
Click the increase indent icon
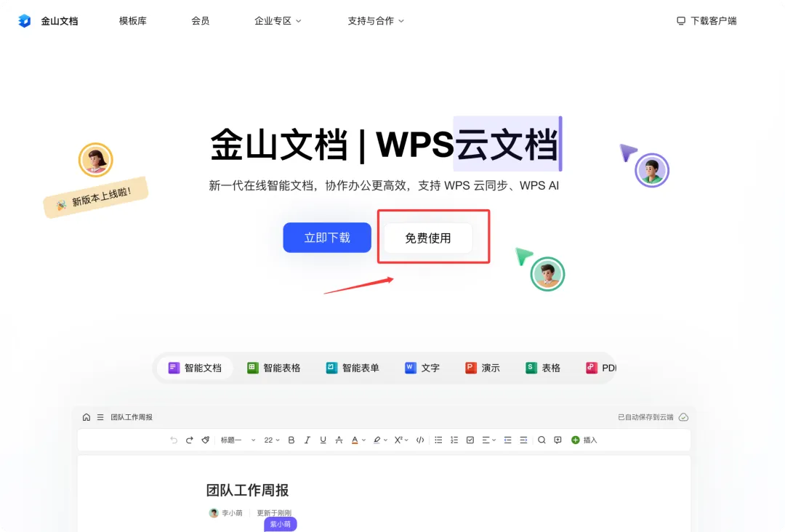coord(523,440)
